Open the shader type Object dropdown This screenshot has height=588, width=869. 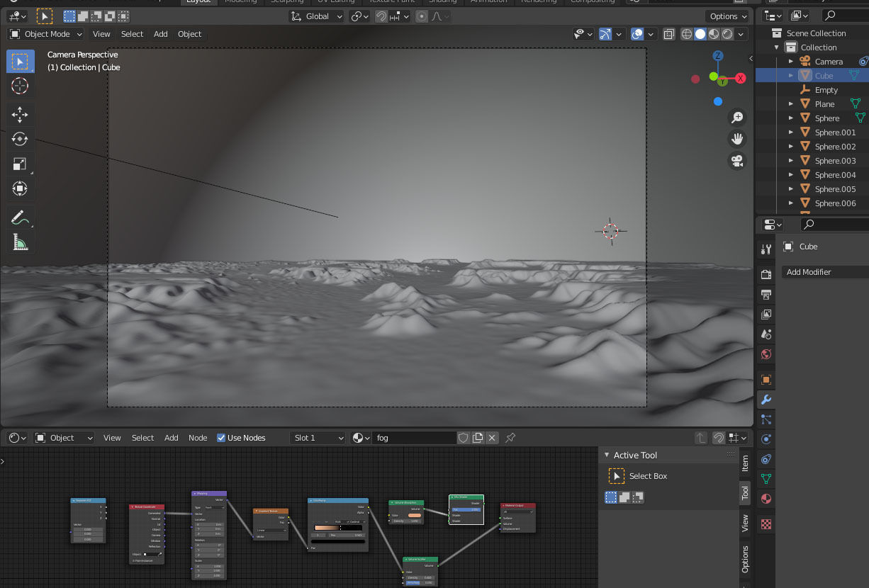click(x=64, y=438)
